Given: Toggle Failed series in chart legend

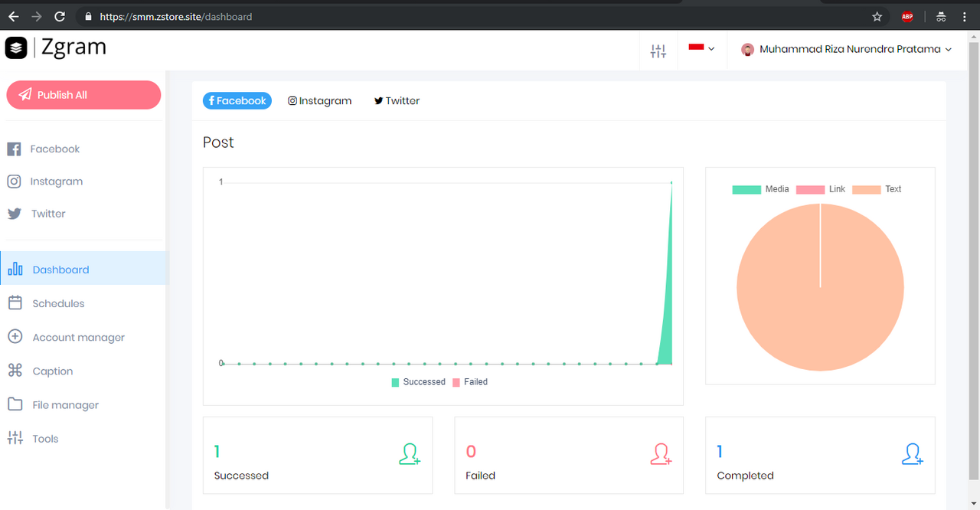Looking at the screenshot, I should pyautogui.click(x=470, y=382).
